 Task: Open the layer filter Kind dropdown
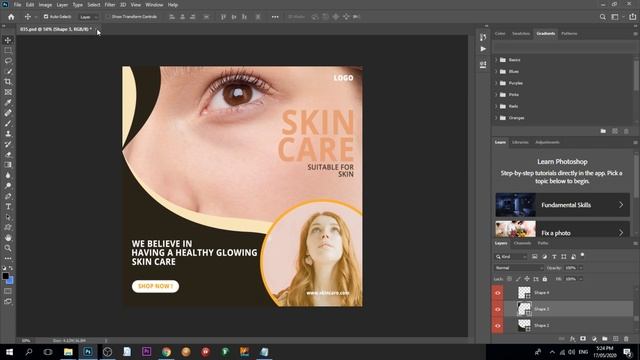pyautogui.click(x=511, y=256)
